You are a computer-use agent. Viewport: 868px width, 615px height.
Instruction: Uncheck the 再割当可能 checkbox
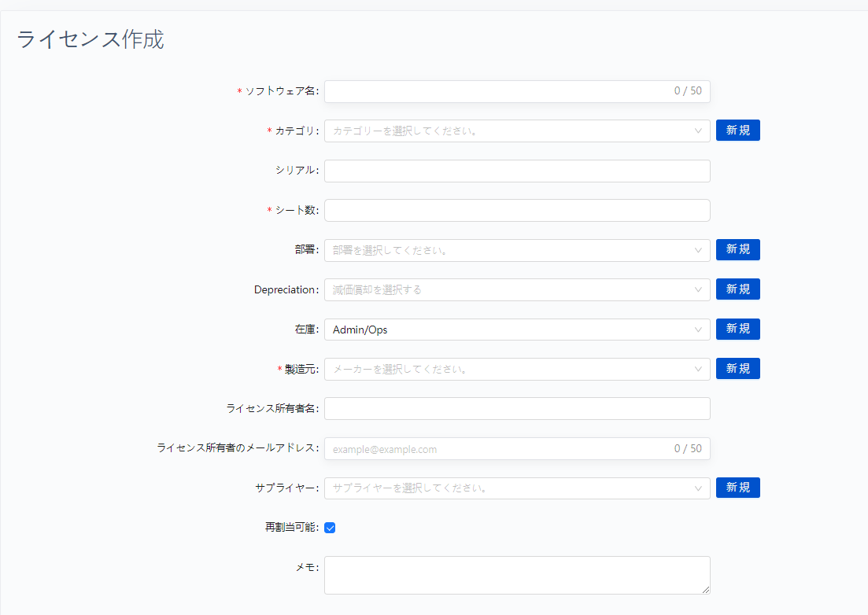(x=331, y=528)
